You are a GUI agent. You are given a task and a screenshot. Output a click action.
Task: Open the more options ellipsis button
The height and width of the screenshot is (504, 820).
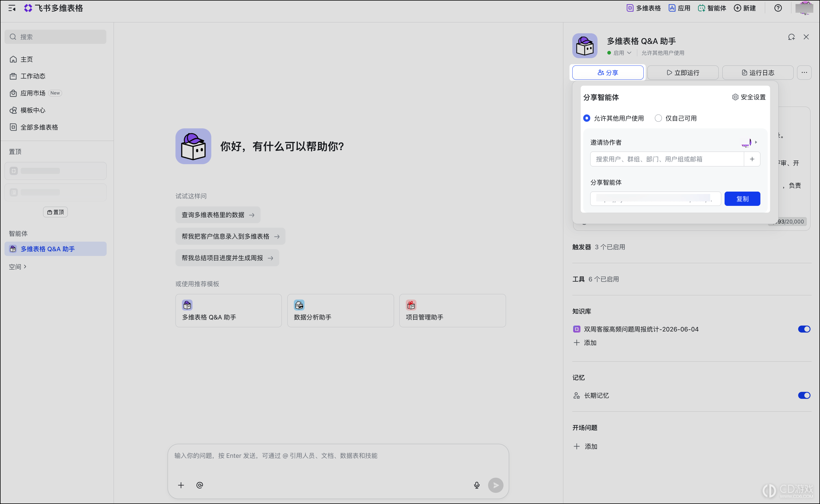click(804, 72)
